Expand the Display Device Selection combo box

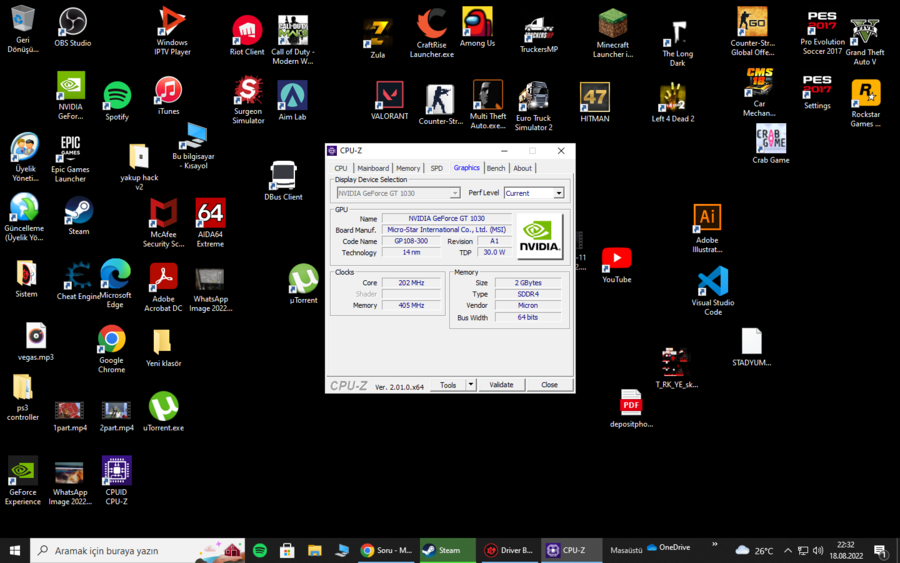pos(455,193)
